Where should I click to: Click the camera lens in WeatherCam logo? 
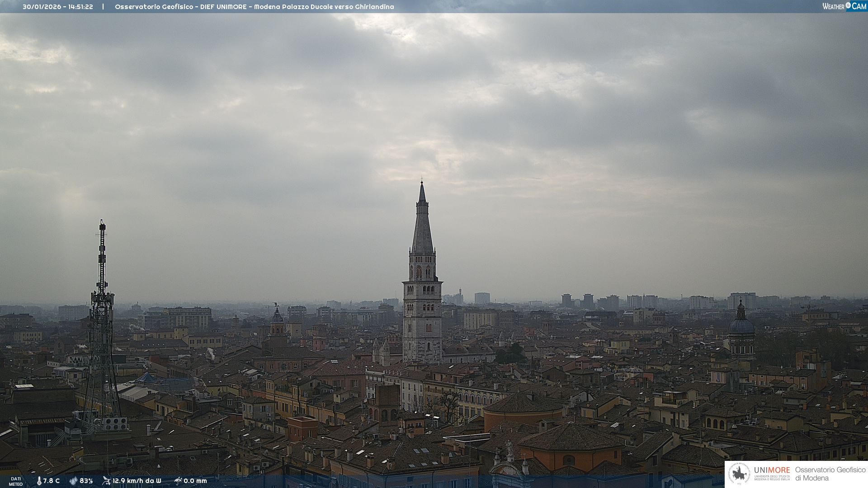point(848,5)
